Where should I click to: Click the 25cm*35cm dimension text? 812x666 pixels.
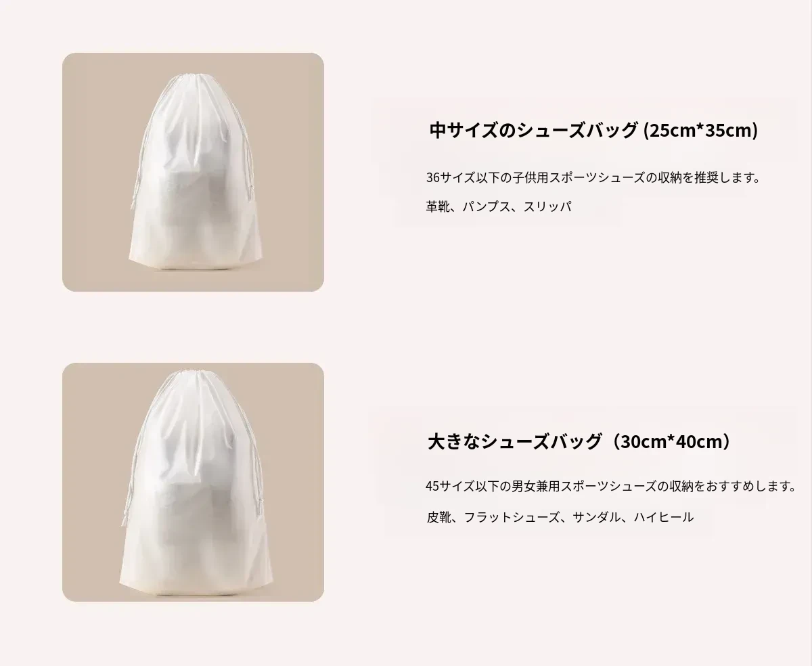(700, 130)
